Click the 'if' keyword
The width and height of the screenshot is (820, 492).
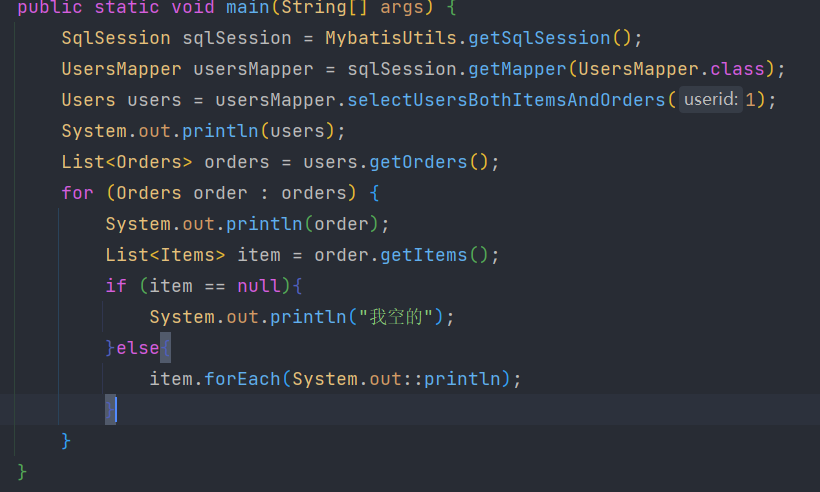click(x=116, y=286)
